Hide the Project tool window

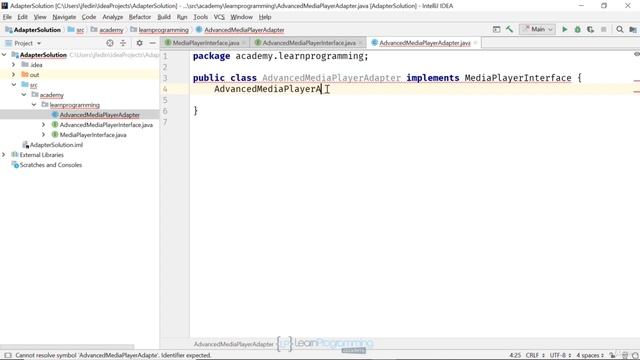pos(152,43)
